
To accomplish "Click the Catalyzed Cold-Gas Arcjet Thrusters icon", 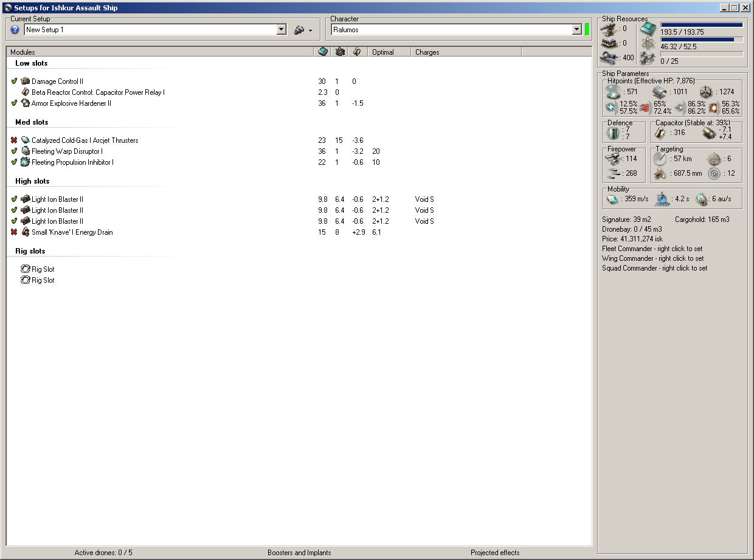I will point(26,140).
